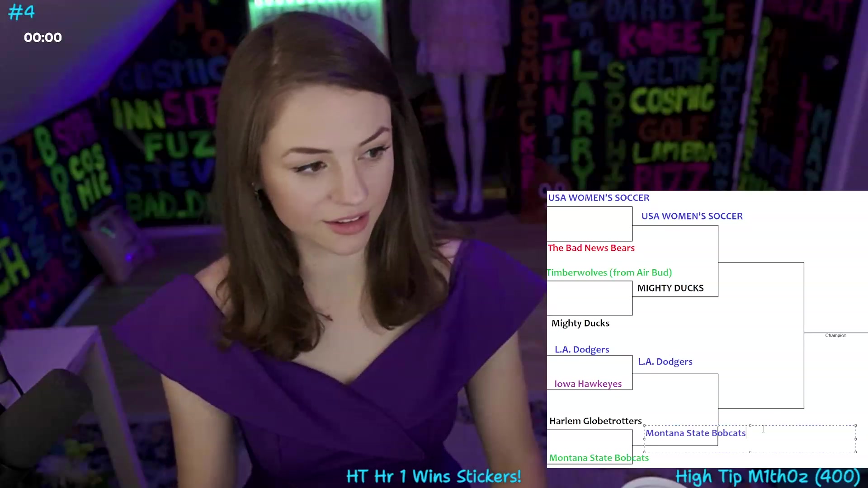Screen dimensions: 868x488
Task: Click the 'High Tip M1th0z (400)' banner
Action: (768, 477)
